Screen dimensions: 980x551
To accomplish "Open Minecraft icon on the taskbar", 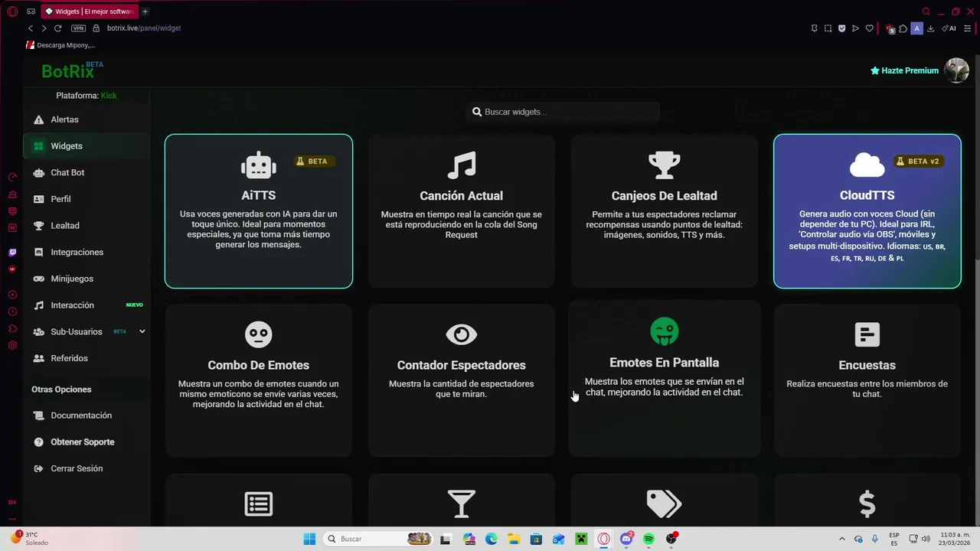I will coord(581,539).
